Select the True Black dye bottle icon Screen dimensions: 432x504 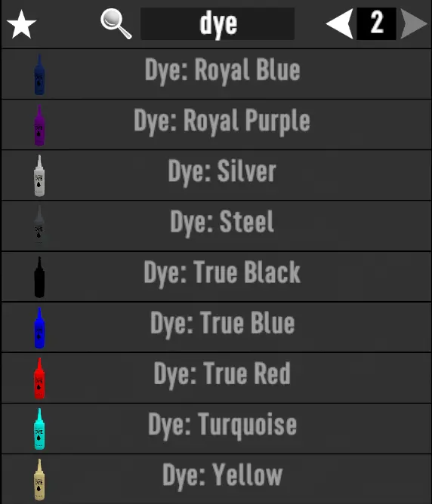[39, 277]
